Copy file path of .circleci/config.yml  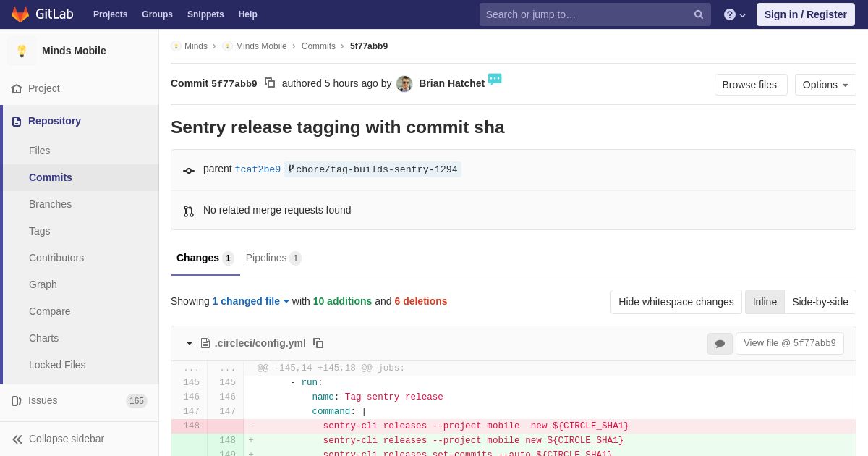pos(318,343)
